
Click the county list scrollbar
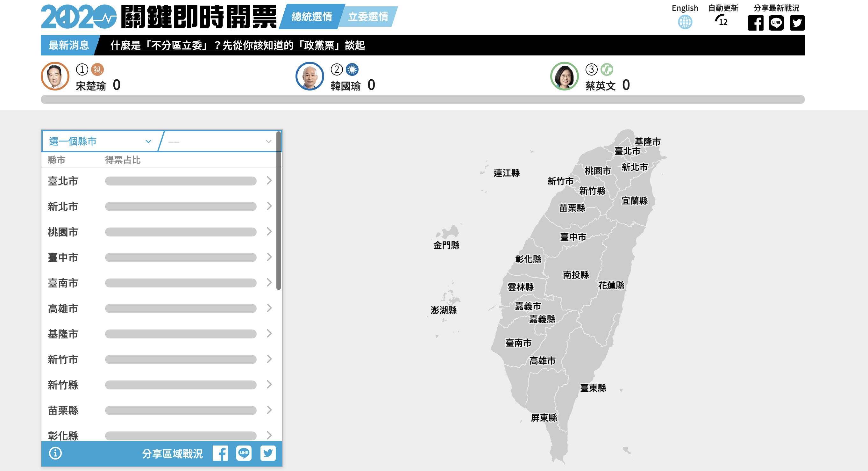click(279, 211)
